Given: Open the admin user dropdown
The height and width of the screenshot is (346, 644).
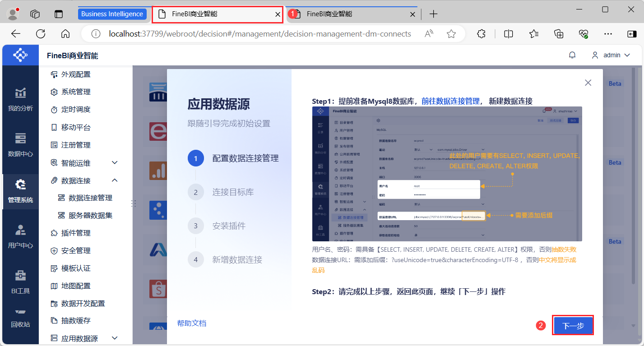Looking at the screenshot, I should 611,55.
